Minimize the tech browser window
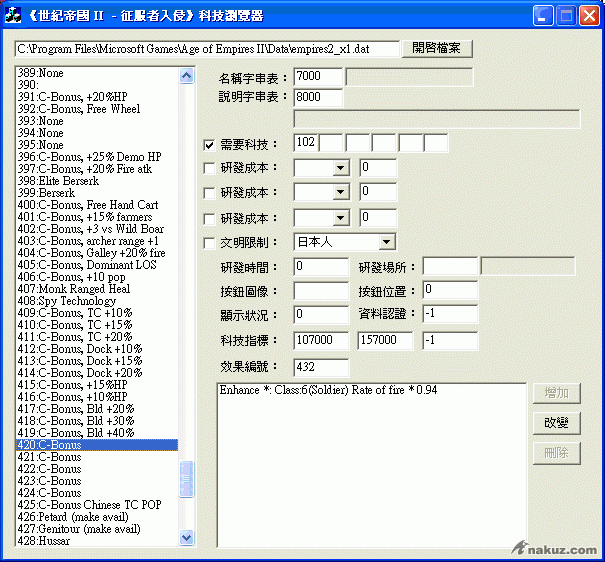This screenshot has width=605, height=562. [x=543, y=16]
